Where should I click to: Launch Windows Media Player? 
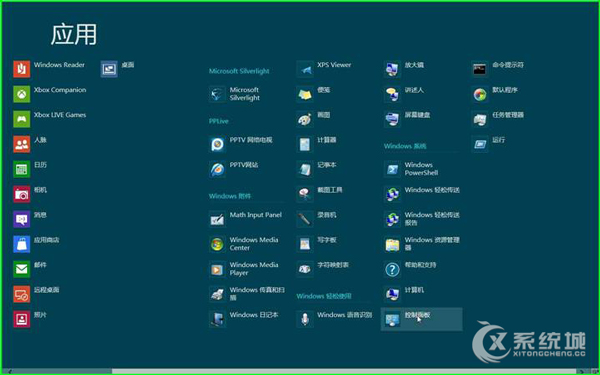tap(244, 269)
